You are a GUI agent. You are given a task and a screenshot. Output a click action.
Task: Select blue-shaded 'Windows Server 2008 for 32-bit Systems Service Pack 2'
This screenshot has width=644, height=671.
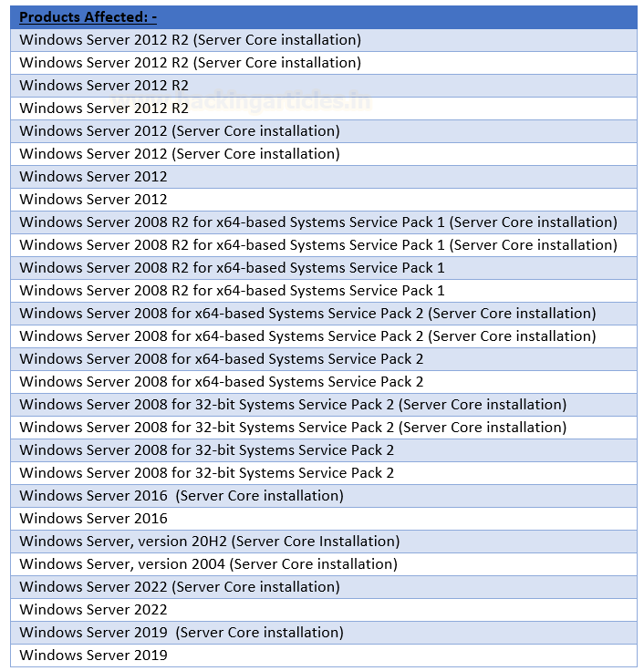click(324, 450)
